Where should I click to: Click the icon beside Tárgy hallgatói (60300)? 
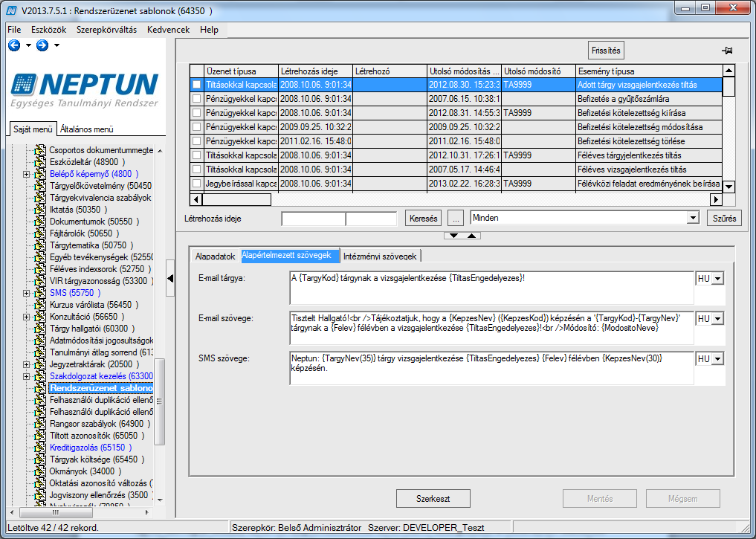click(x=41, y=329)
